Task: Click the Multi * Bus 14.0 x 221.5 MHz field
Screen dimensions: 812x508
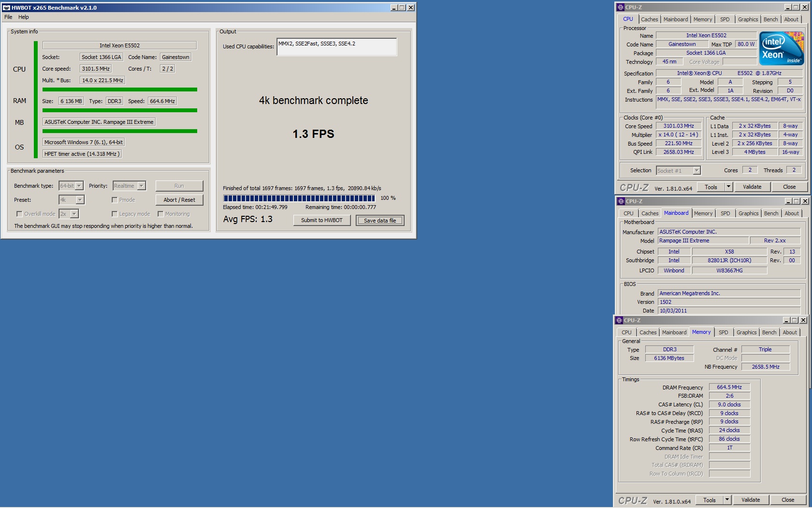Action: (x=102, y=80)
